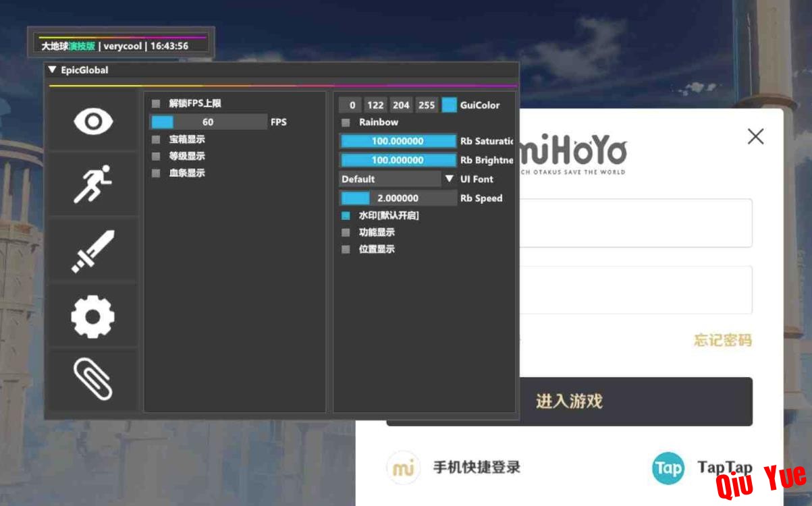Toggle the Rainbow checkbox
The image size is (812, 506).
click(346, 123)
